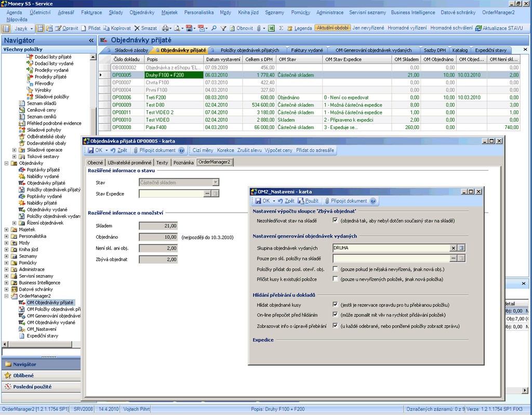Viewport: 532px width, 415px height.
Task: Click Hromadné vyřízení toolbar button
Action: click(x=408, y=28)
